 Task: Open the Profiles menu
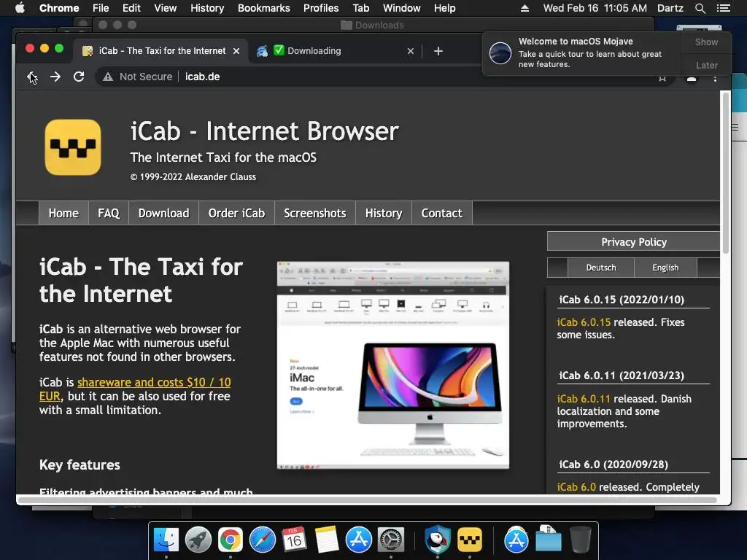321,8
